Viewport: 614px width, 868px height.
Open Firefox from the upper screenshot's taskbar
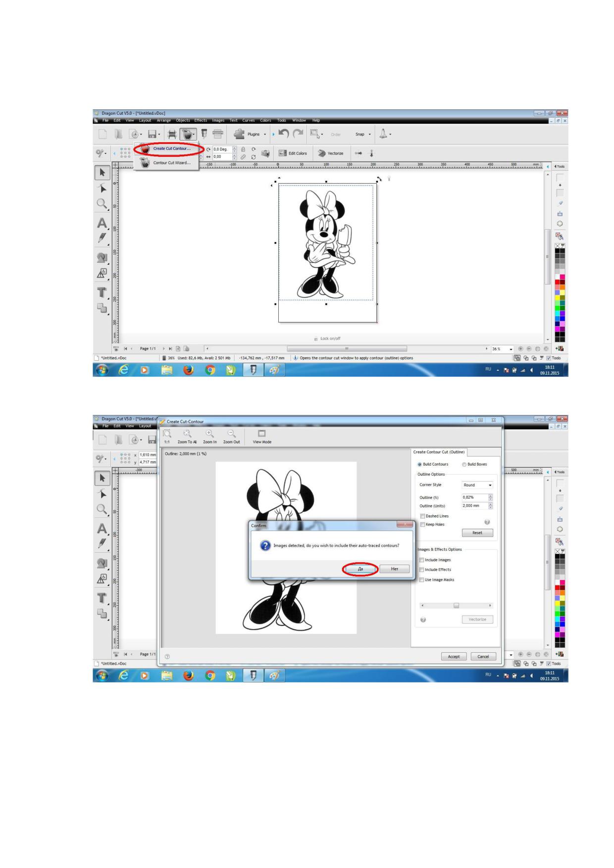click(188, 370)
